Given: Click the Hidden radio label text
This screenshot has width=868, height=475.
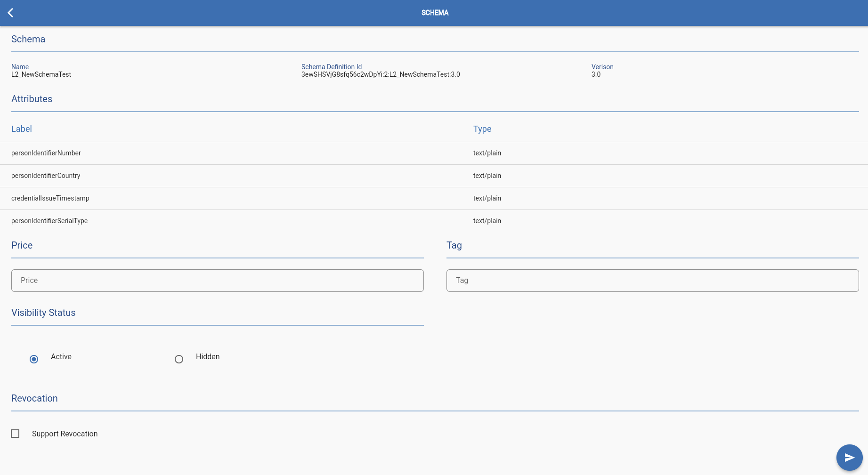Looking at the screenshot, I should point(208,357).
